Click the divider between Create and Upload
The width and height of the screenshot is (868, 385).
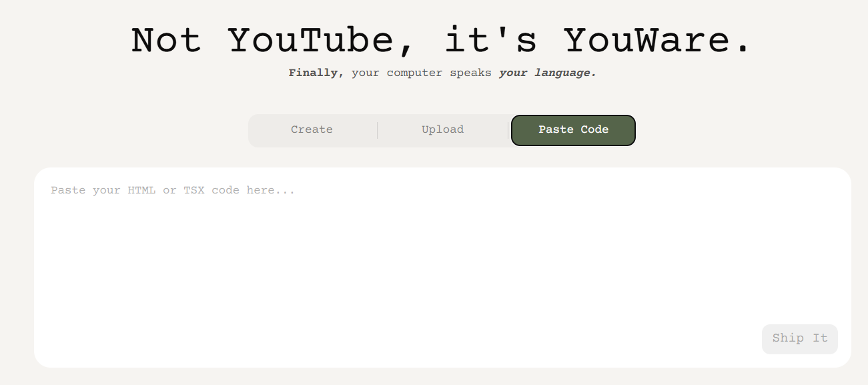pos(377,130)
